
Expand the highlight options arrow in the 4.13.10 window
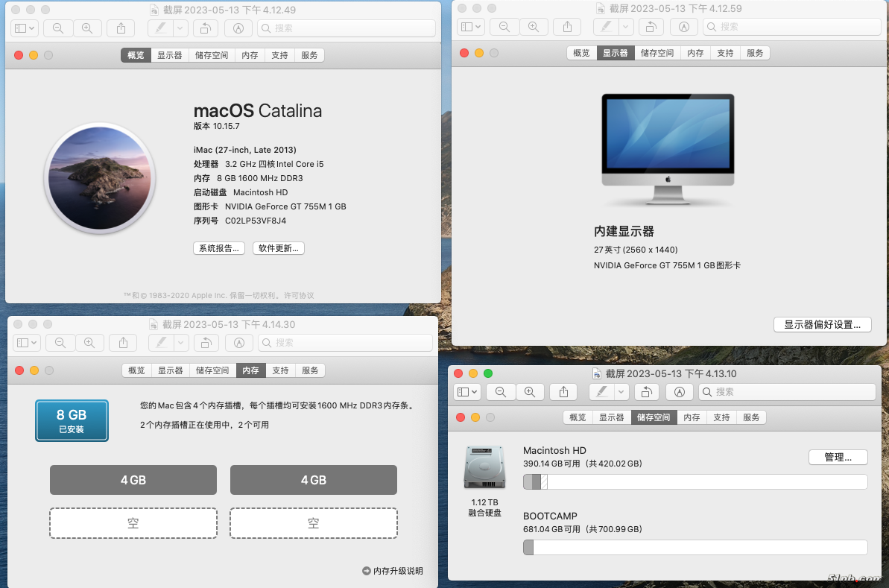(x=621, y=392)
